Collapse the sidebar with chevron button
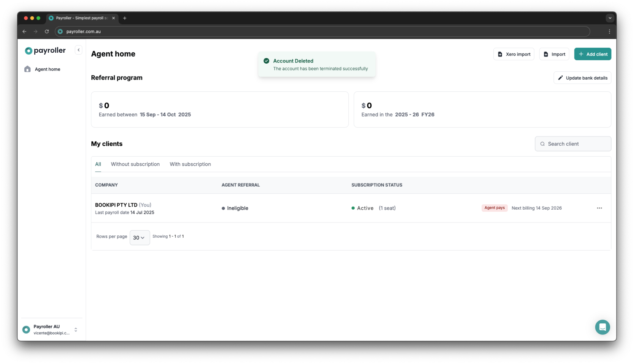The width and height of the screenshot is (634, 364). click(78, 50)
